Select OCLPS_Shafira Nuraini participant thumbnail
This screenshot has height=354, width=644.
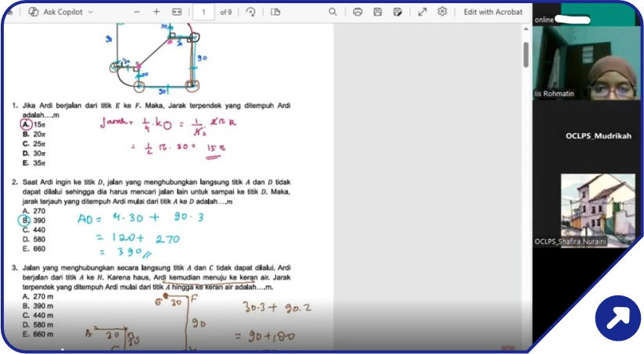tap(598, 210)
